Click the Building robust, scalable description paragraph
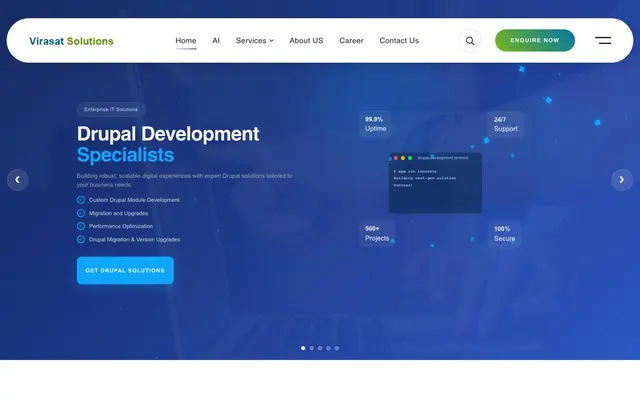The width and height of the screenshot is (640, 400). [184, 180]
